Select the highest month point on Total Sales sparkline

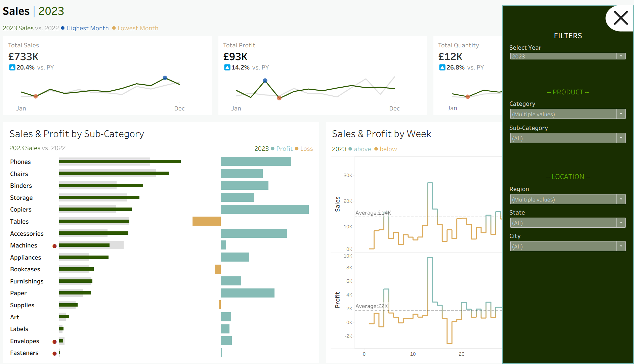pos(165,78)
